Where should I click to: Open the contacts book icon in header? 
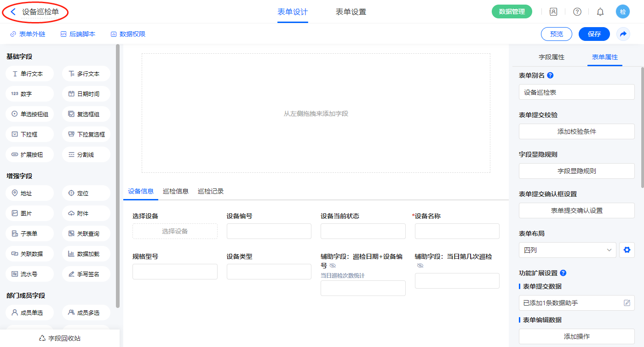click(553, 12)
